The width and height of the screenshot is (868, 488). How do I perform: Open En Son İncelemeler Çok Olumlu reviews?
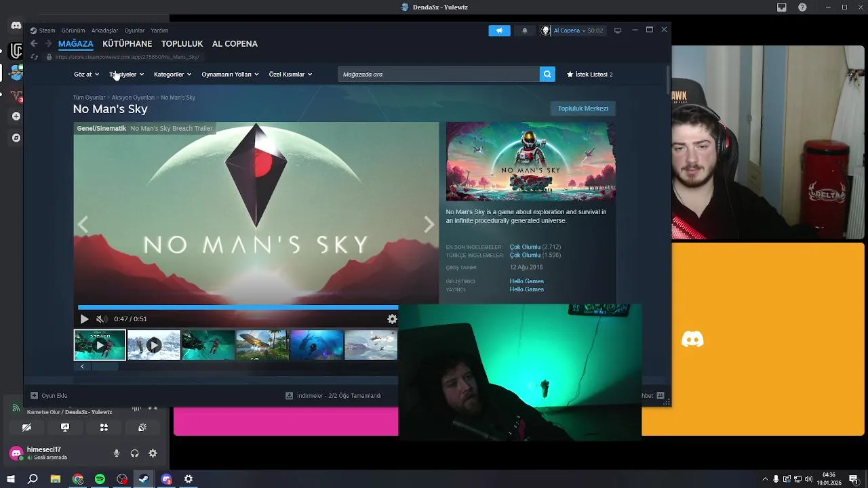(525, 247)
